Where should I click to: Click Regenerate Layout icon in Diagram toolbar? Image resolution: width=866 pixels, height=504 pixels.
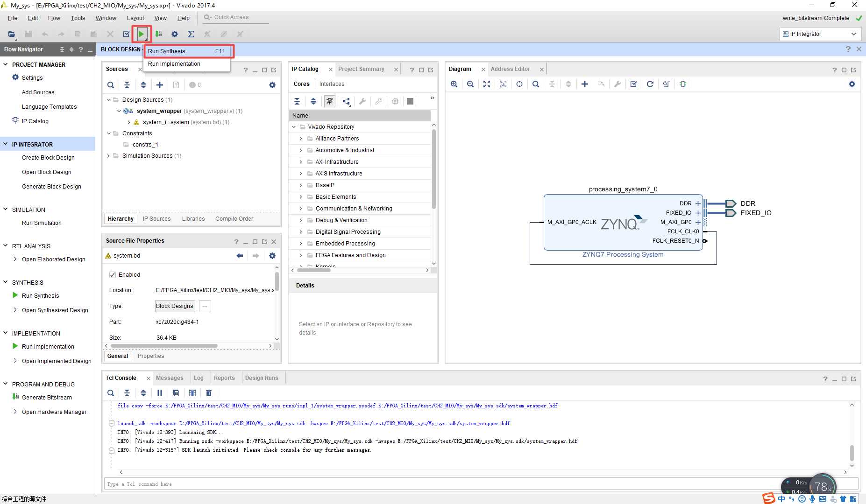[650, 84]
